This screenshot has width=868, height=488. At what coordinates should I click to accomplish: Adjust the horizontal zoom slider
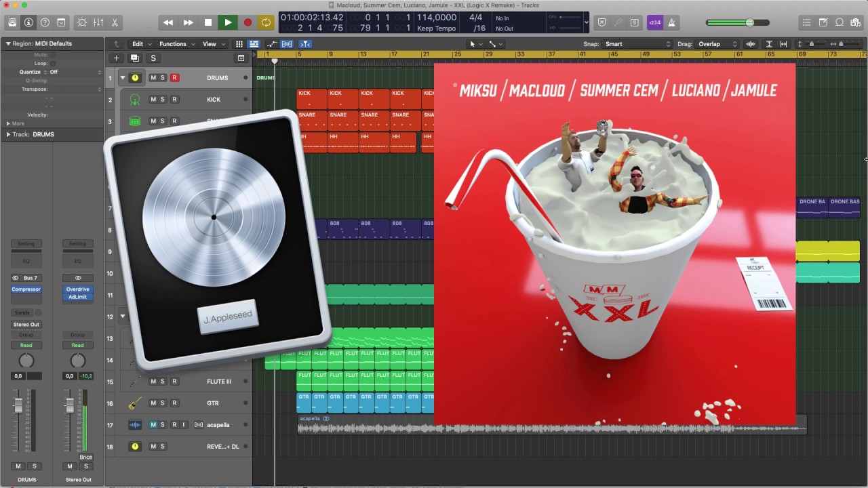842,44
